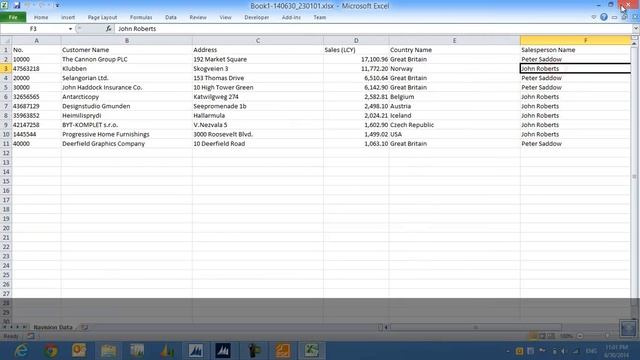640x360 pixels.
Task: Select column A header
Action: pos(36,40)
